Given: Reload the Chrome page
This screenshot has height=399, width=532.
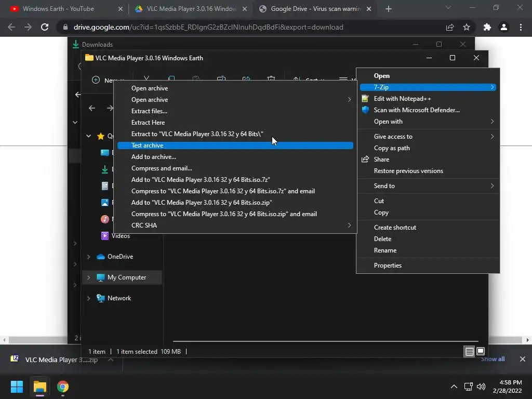Looking at the screenshot, I should pos(45,27).
